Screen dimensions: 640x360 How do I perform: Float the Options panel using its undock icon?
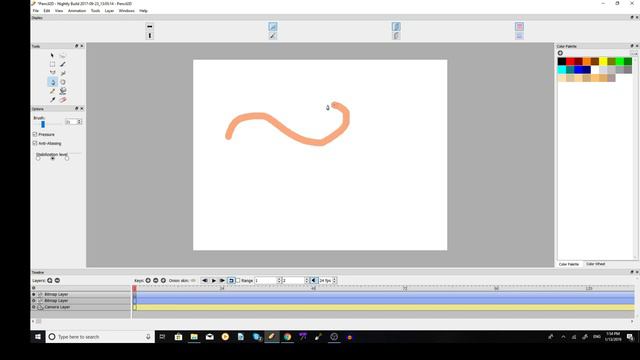coord(76,109)
